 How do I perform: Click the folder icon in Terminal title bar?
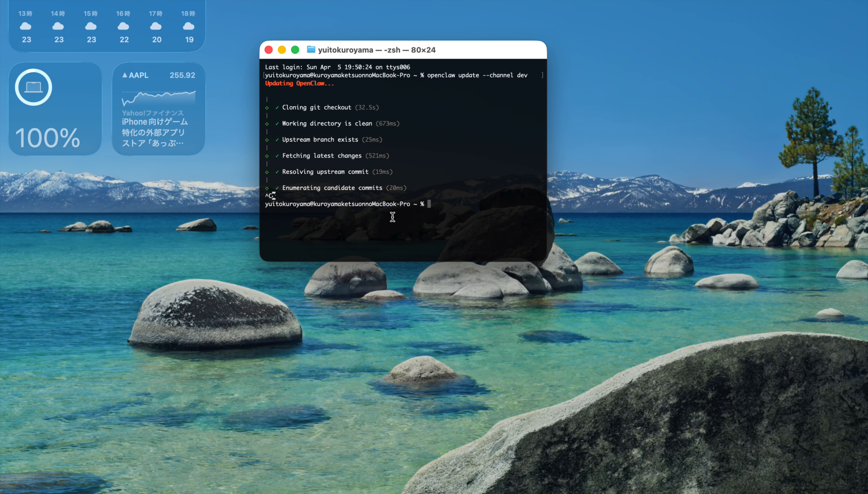point(311,49)
